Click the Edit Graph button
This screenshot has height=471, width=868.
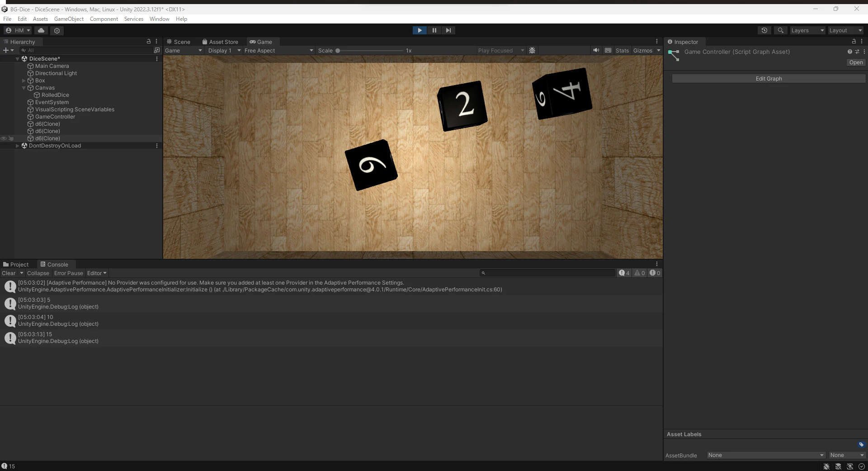point(769,78)
